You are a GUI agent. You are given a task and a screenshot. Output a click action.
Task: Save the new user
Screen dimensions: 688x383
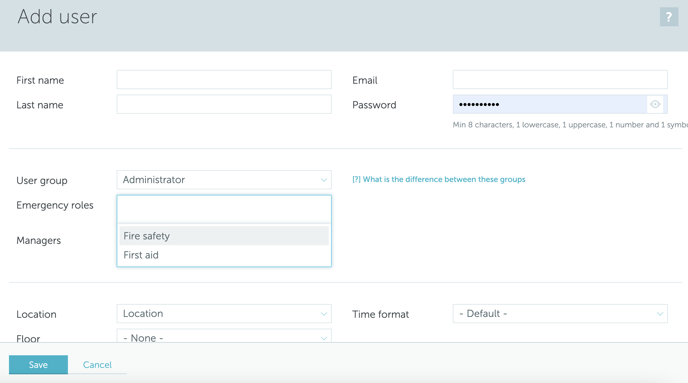[x=38, y=365]
